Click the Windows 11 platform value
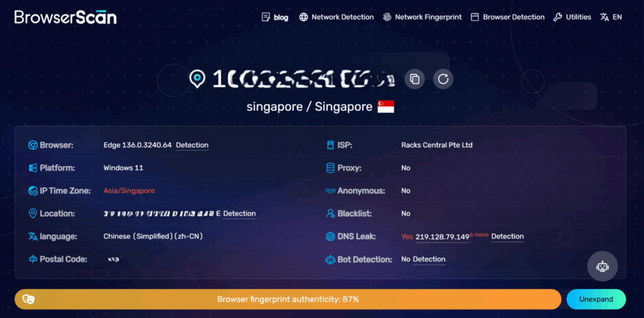Image resolution: width=644 pixels, height=318 pixels. (x=123, y=168)
